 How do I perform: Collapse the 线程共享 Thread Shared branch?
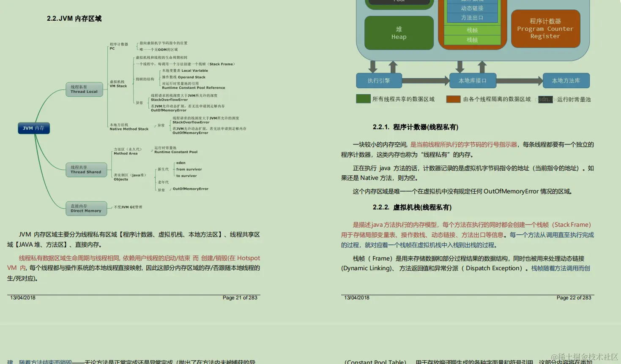click(x=86, y=168)
